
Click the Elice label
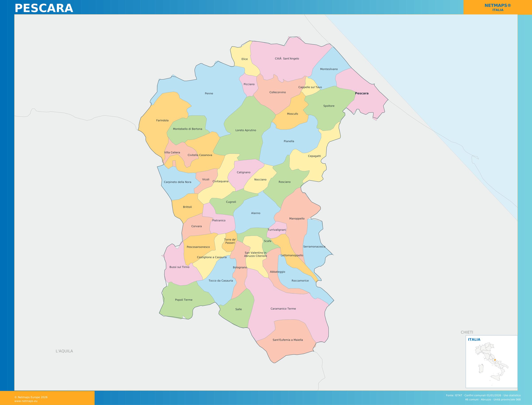click(244, 59)
